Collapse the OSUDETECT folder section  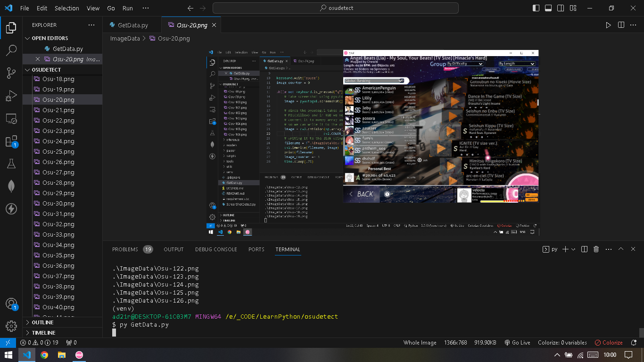pos(28,70)
